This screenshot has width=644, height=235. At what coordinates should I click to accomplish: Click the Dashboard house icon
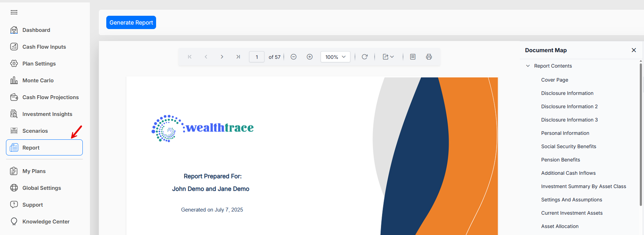(14, 30)
